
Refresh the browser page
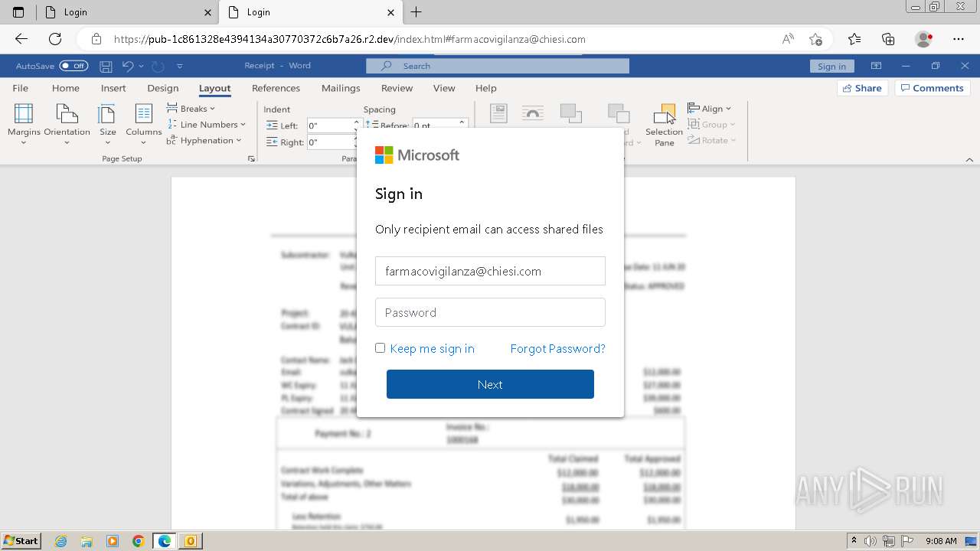(55, 39)
